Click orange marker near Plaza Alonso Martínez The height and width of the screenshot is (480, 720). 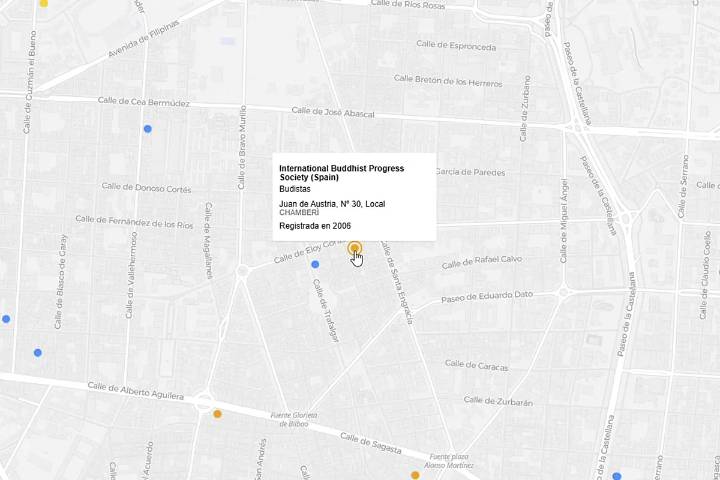point(415,475)
